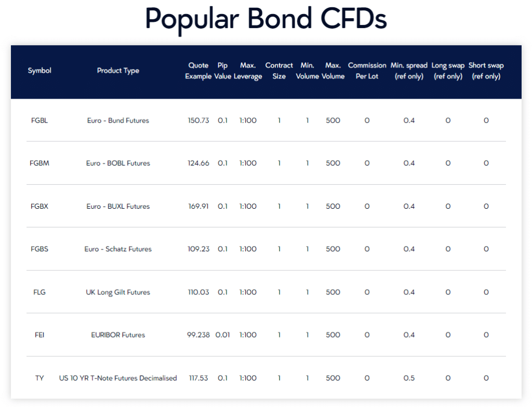Viewport: 532px width, 407px height.
Task: Click the Min. spread column header
Action: click(x=409, y=71)
